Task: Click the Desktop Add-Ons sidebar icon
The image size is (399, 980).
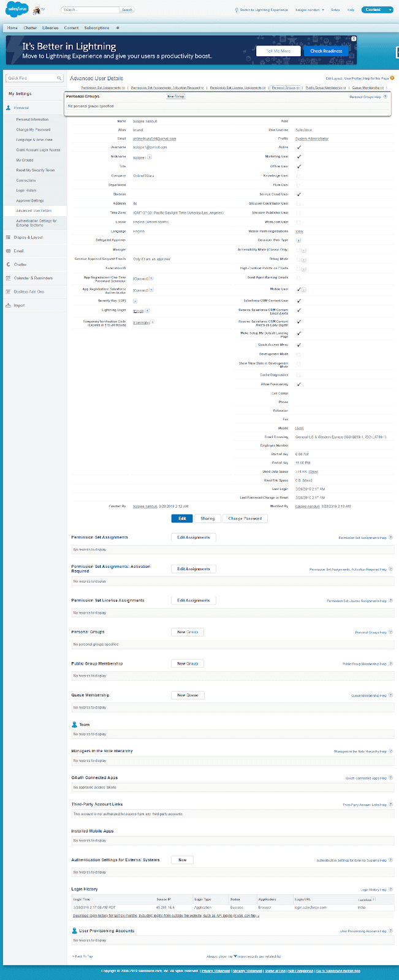Action: 9,292
